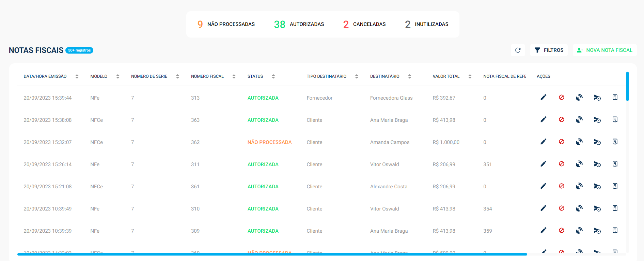The image size is (644, 261).
Task: Cancel the Amanda Campos invoice using red icon
Action: coord(561,142)
